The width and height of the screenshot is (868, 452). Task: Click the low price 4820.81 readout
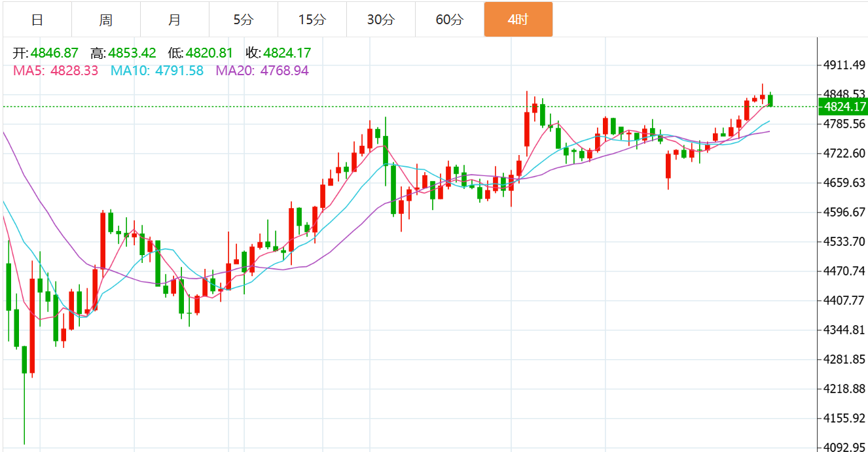point(209,53)
